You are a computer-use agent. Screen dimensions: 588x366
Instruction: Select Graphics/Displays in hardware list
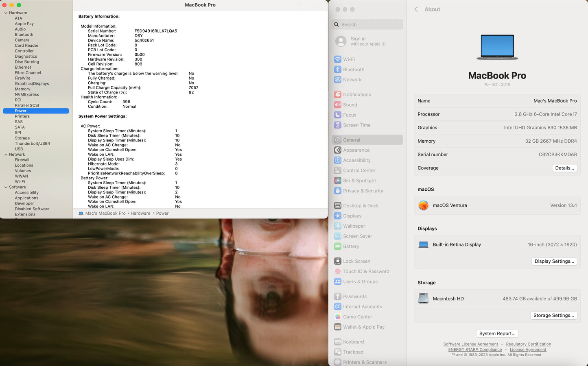click(32, 84)
